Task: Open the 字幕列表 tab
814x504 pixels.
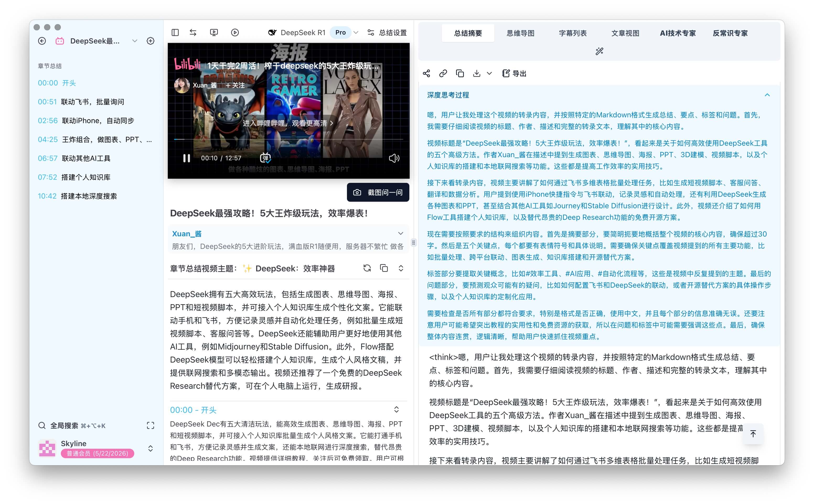Action: tap(572, 33)
